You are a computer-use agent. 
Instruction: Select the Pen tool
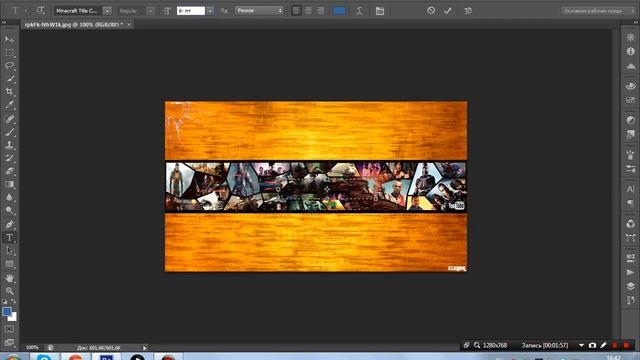[x=9, y=224]
